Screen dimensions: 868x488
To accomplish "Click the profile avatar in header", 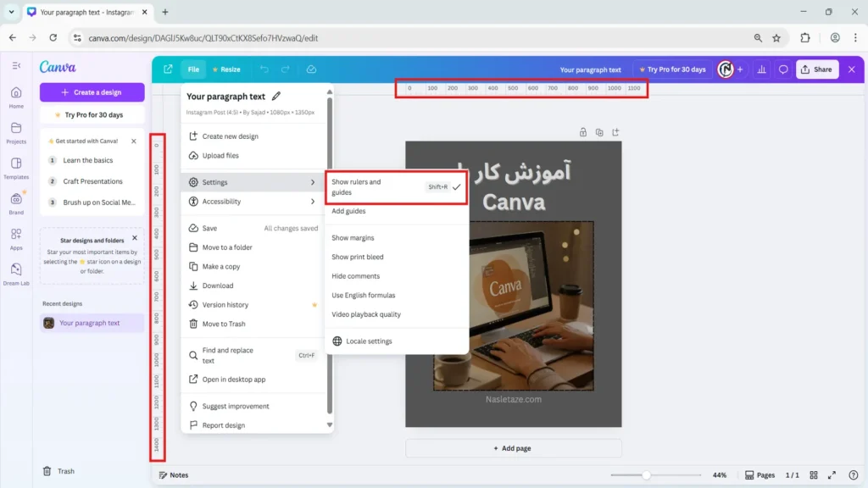I will [726, 69].
